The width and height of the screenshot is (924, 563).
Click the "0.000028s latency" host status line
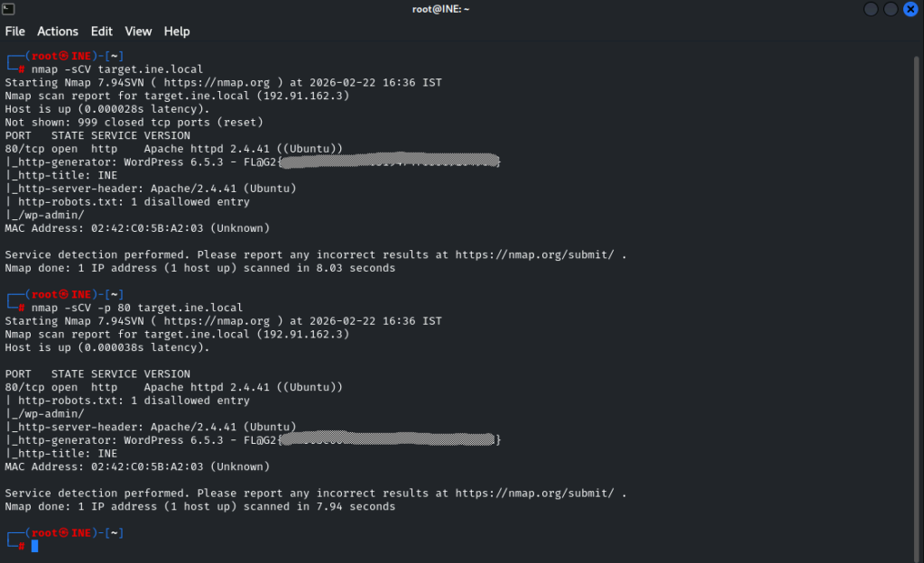pyautogui.click(x=106, y=109)
